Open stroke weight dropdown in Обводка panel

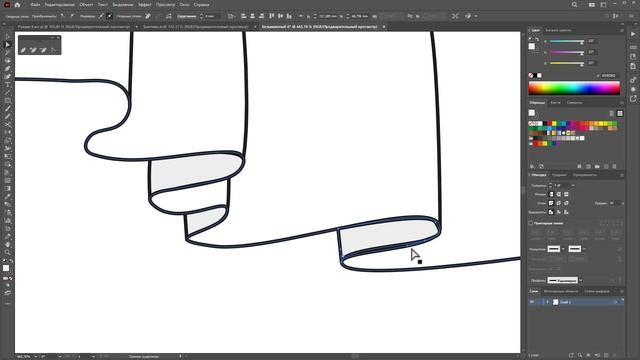(x=573, y=185)
